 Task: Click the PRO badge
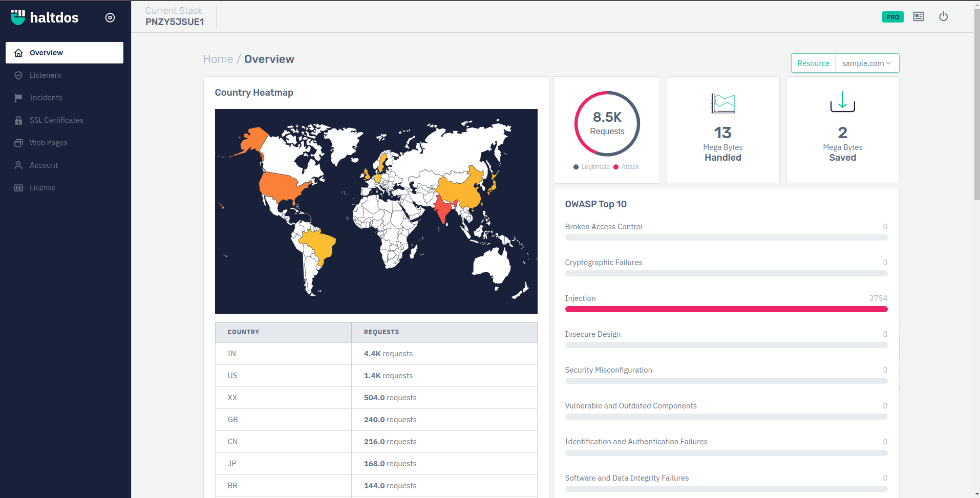[x=893, y=16]
